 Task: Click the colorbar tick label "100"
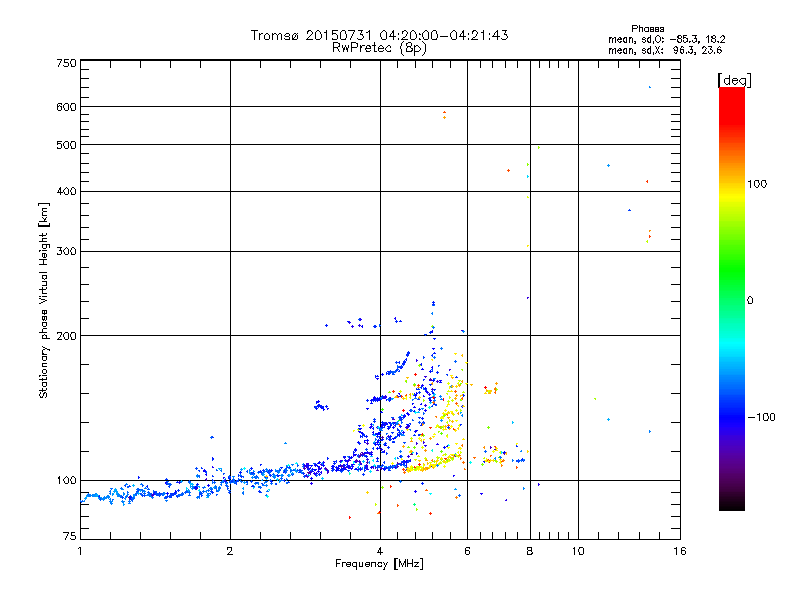(757, 184)
